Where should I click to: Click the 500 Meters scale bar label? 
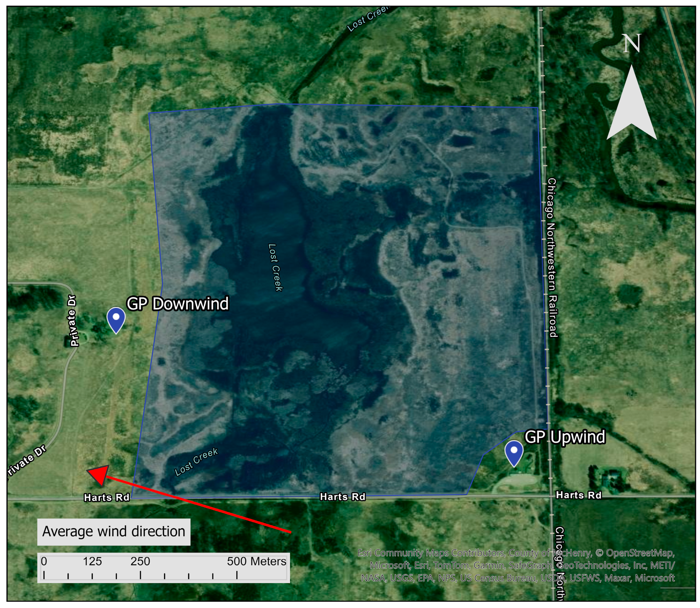point(256,561)
